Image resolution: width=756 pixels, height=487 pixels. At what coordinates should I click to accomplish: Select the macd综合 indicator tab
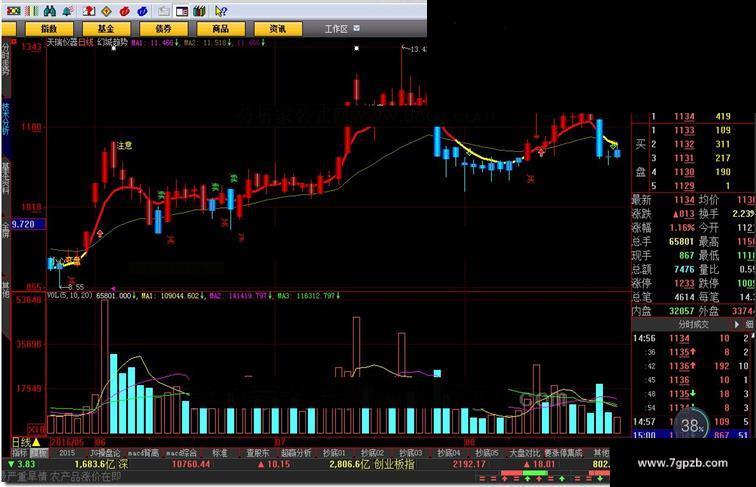[x=181, y=453]
